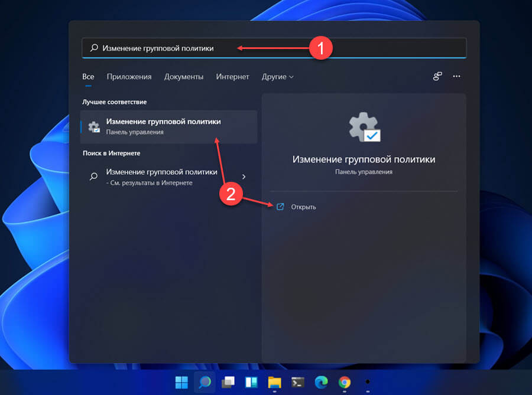Image resolution: width=532 pixels, height=395 pixels.
Task: Open the Windows Start menu
Action: click(181, 383)
